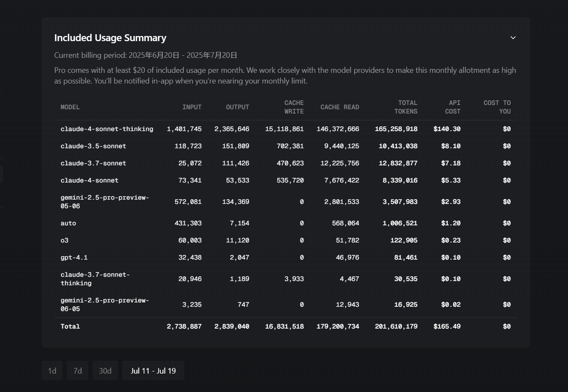Viewport: 568px width, 392px height.
Task: Click the 2,738,887 total input value
Action: coord(184,326)
